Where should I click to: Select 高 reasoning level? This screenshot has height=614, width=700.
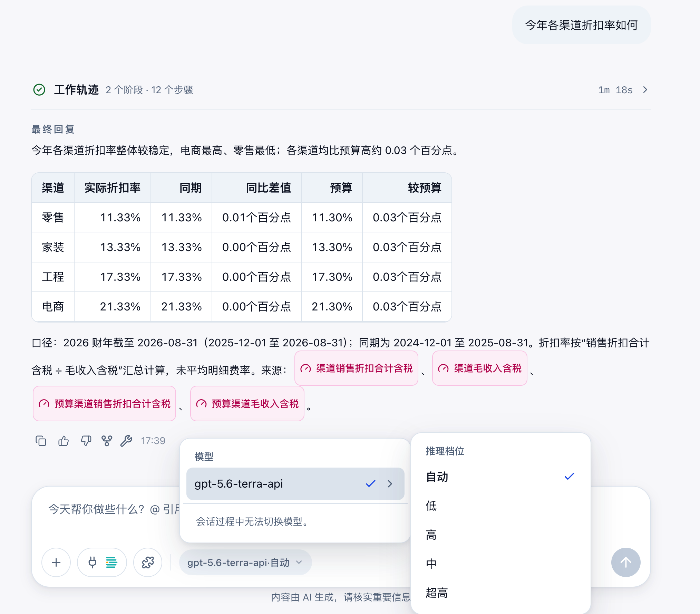click(x=500, y=535)
